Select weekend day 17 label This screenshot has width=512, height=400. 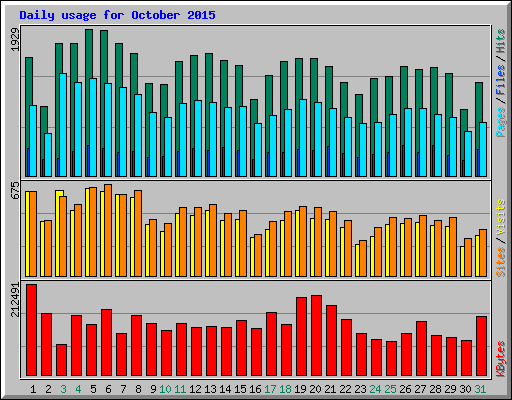coord(270,389)
